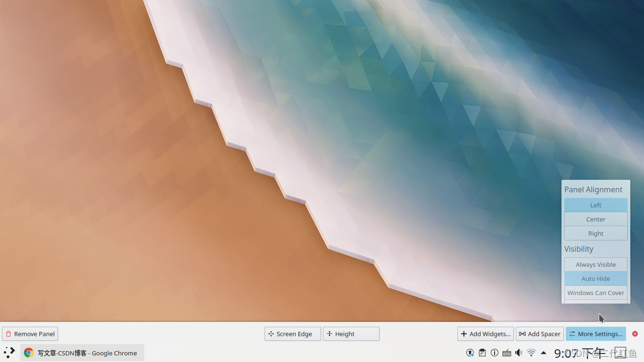
Task: Click the move icon on Screen Edge
Action: coord(271,334)
